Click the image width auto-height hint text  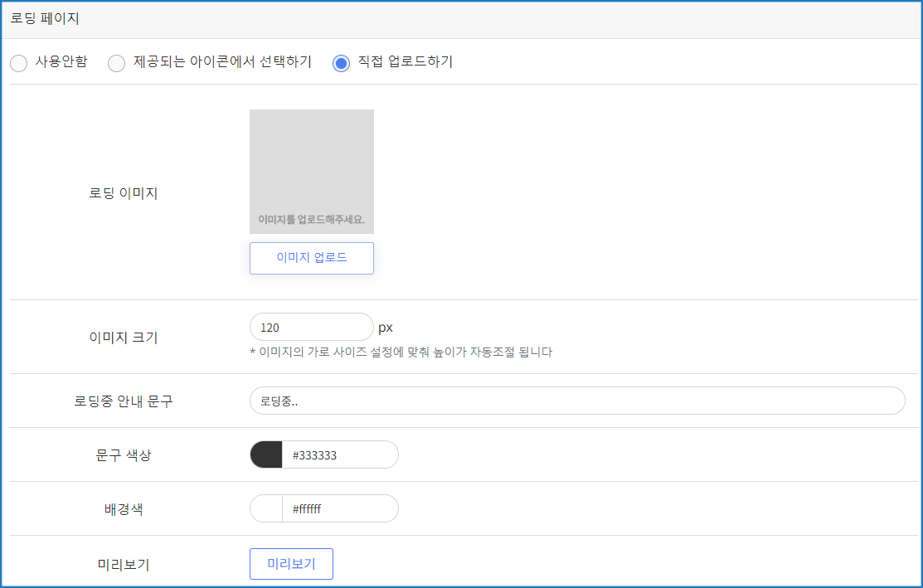pyautogui.click(x=401, y=352)
